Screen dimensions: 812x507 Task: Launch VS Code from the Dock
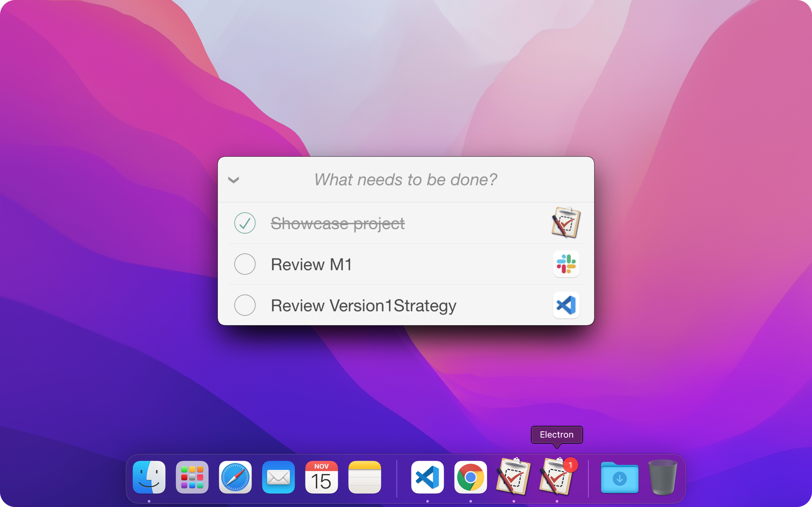[x=427, y=477]
